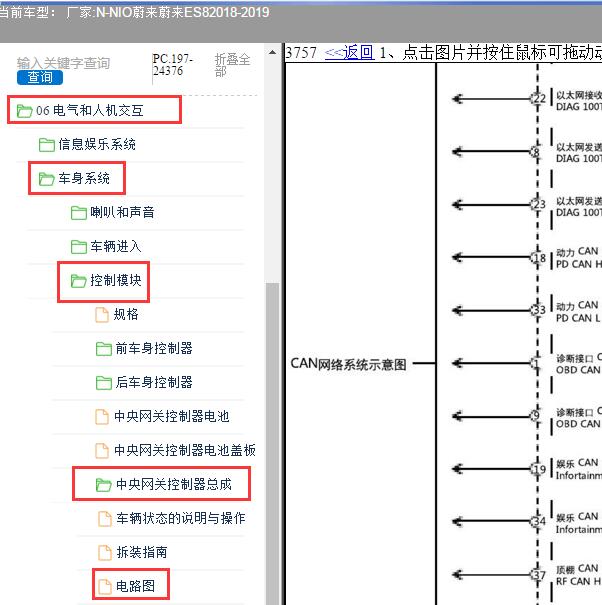Click the folder icon beside 后车身控制器
602x605 pixels.
point(104,383)
